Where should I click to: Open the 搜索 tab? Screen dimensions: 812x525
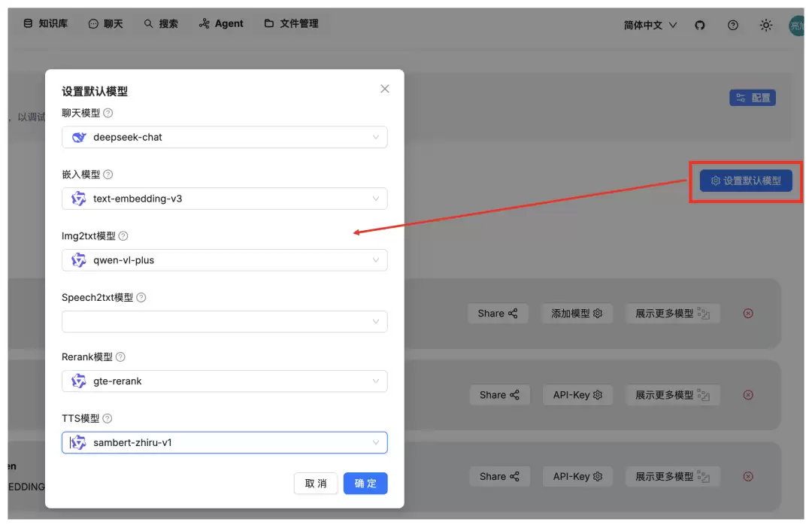coord(161,23)
